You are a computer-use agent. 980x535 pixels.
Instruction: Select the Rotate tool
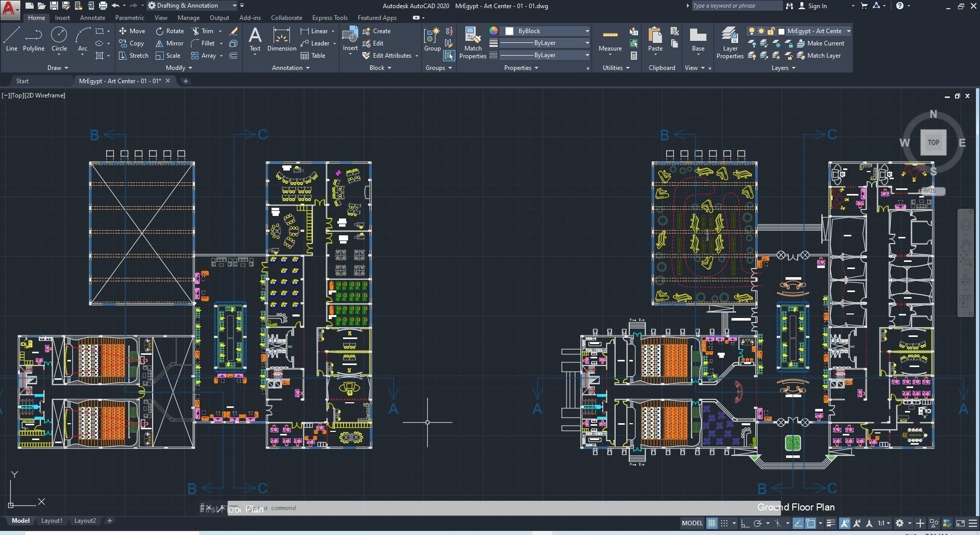pos(170,31)
